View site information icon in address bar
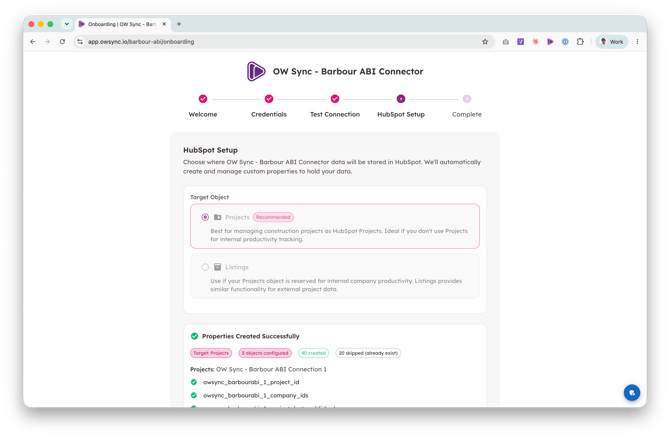This screenshot has width=670, height=438. tap(80, 42)
